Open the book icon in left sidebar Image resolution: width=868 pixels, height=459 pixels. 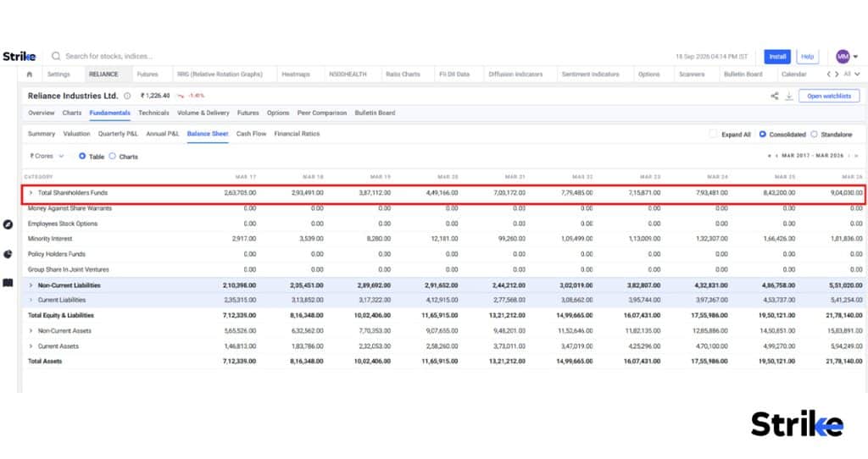pos(8,283)
